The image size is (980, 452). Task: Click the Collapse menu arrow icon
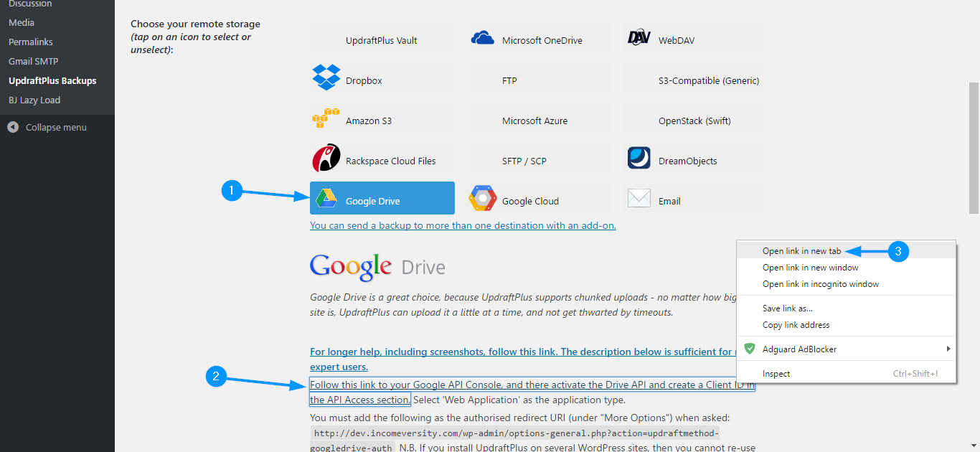pos(13,127)
